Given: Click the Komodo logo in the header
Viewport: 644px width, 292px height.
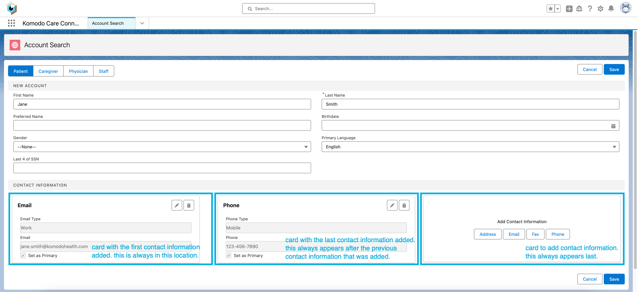Looking at the screenshot, I should [11, 8].
